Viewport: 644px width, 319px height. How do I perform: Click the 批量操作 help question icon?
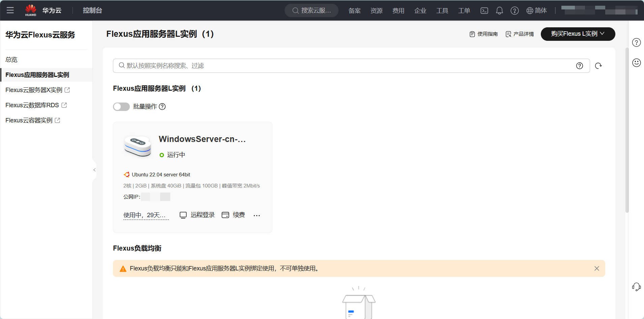click(162, 107)
